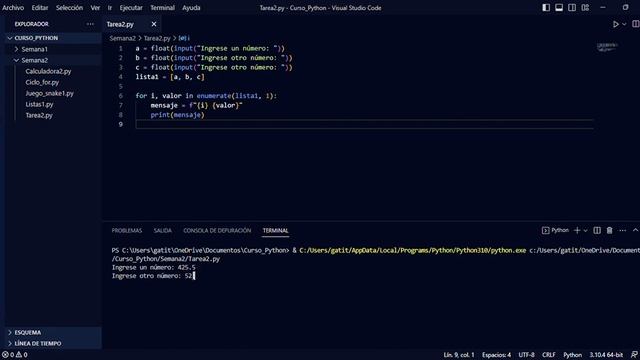Create a new terminal with plus icon
Viewport: 640px width, 360px height.
(x=577, y=231)
